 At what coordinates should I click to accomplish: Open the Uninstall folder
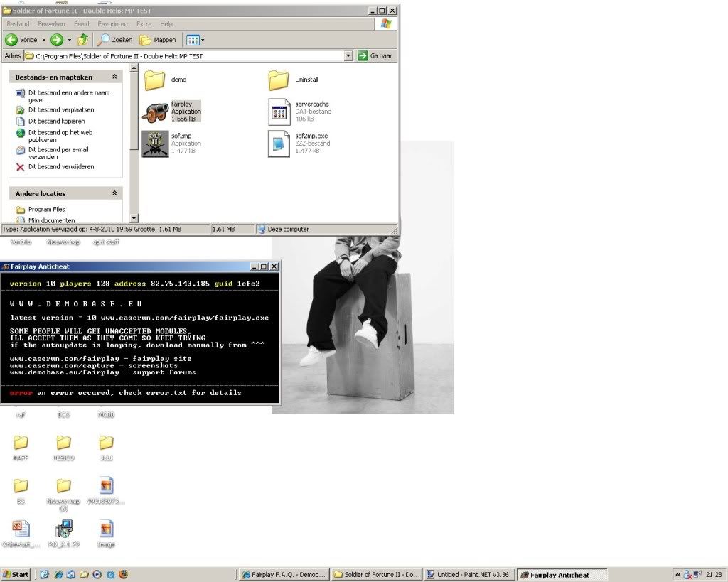point(279,80)
